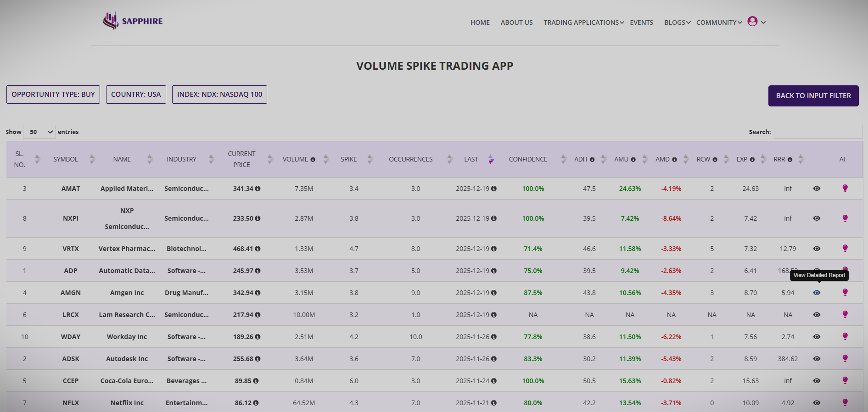View detailed report for NXPI row

pos(817,218)
